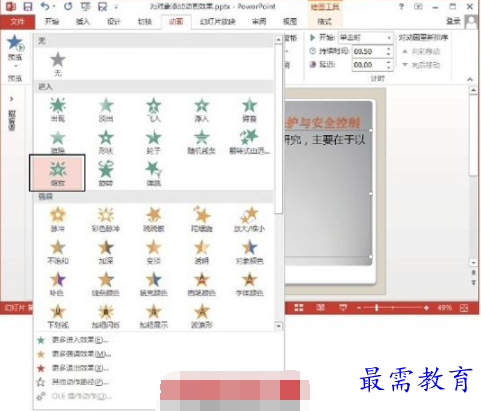Select the 不饱和 (Desaturate) emphasis effect

(58, 252)
